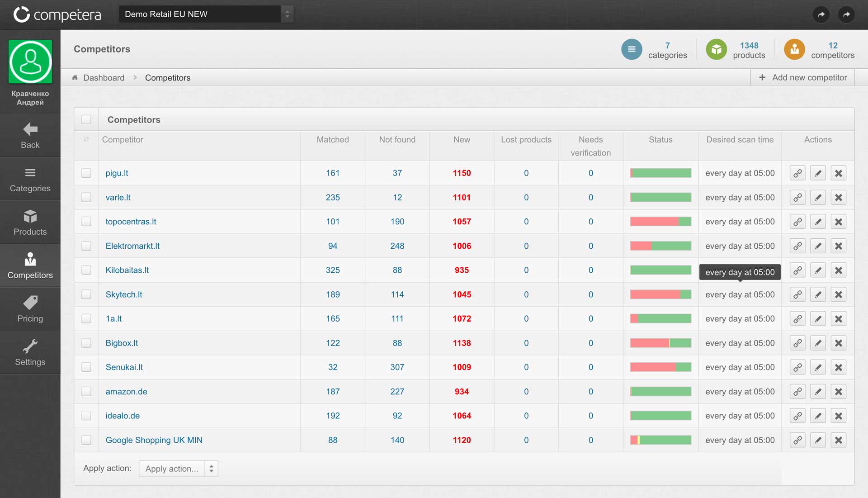Check the select-all checkbox in Competitors header
This screenshot has width=868, height=498.
click(86, 119)
